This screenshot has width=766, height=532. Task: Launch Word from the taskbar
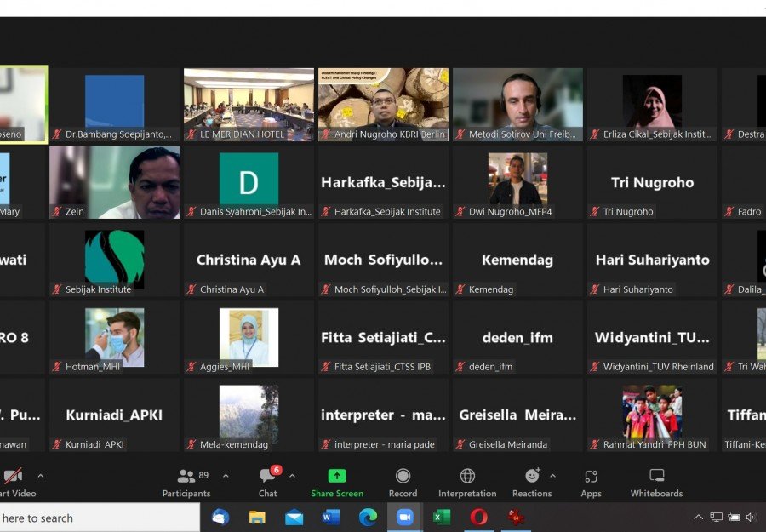pos(331,518)
